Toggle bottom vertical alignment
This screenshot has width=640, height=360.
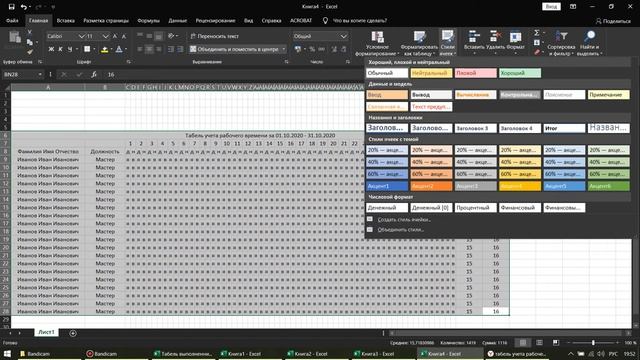[x=158, y=36]
